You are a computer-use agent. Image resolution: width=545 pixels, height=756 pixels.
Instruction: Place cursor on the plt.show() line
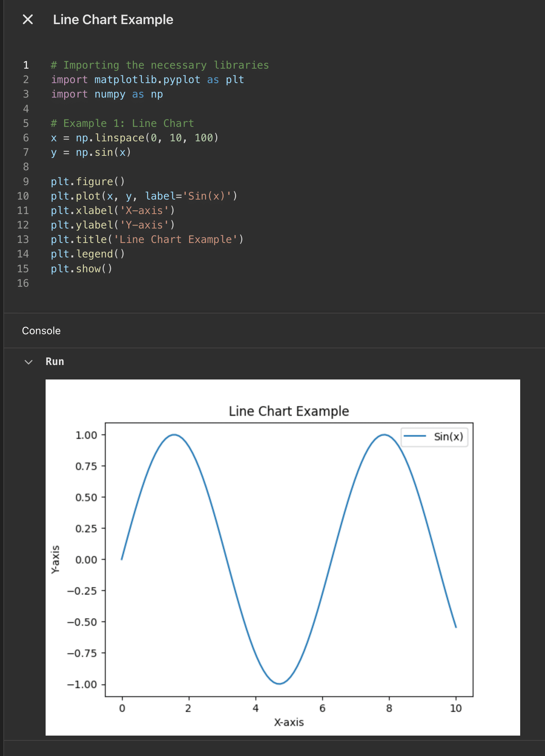coord(81,269)
